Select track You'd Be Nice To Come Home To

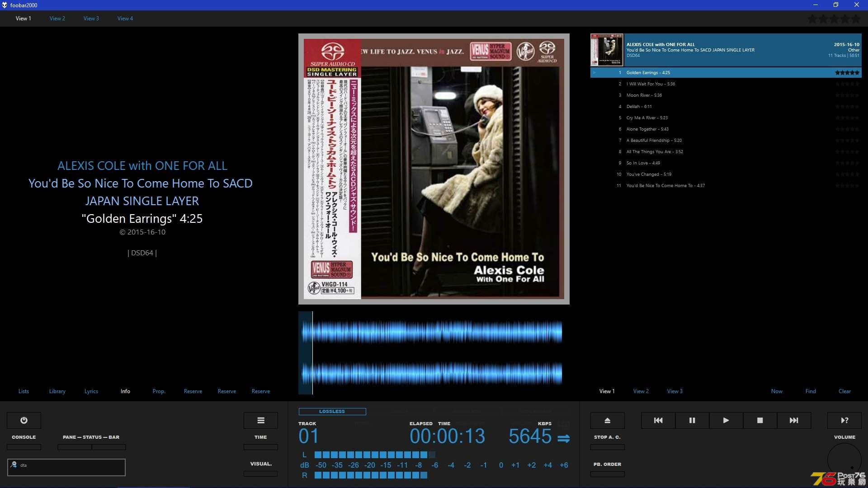tap(726, 185)
